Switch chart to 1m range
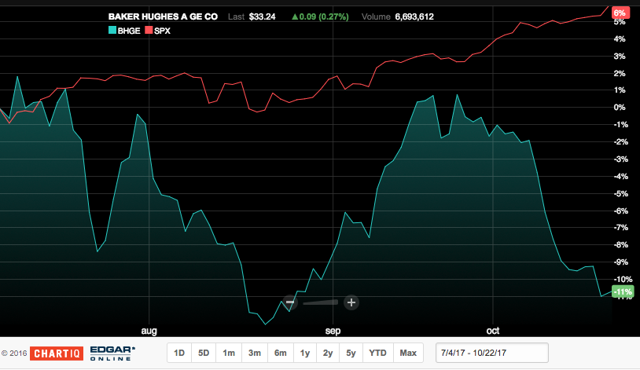 pos(229,353)
